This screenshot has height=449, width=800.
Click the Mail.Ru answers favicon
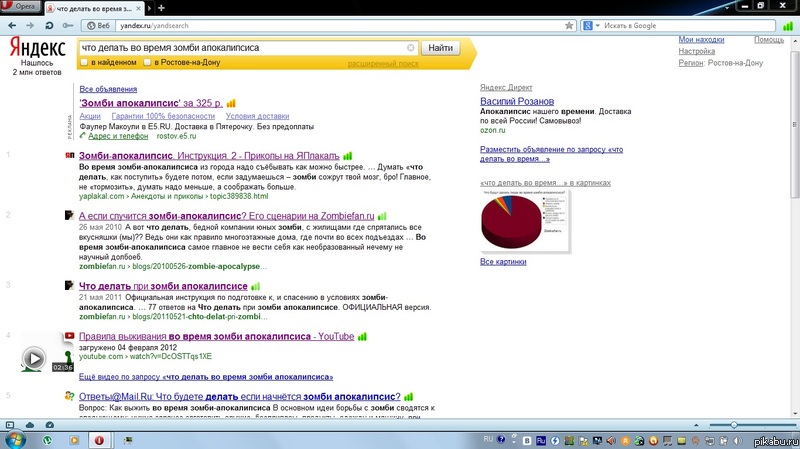click(x=69, y=395)
